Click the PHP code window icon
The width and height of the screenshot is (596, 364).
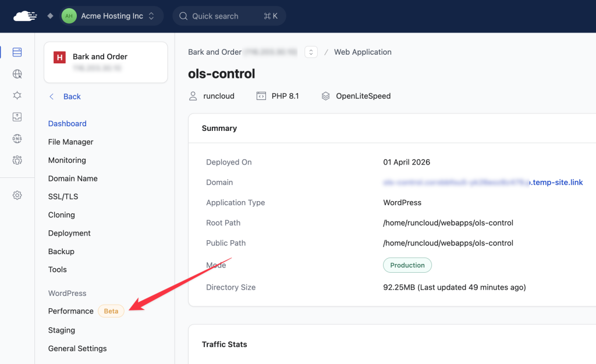[x=261, y=95]
